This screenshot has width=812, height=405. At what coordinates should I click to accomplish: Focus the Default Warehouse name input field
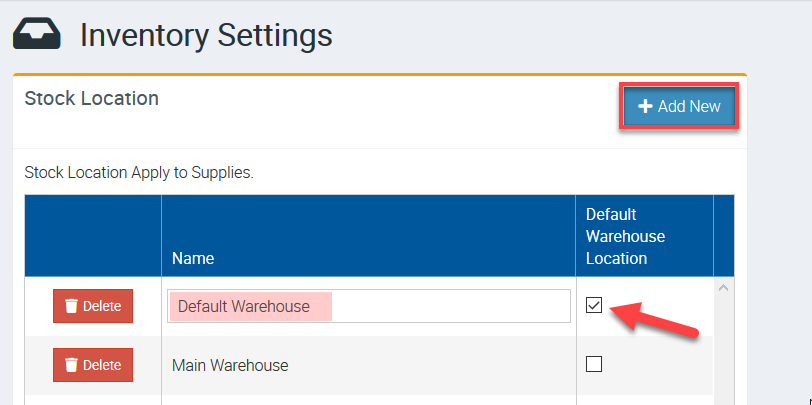tap(450, 306)
